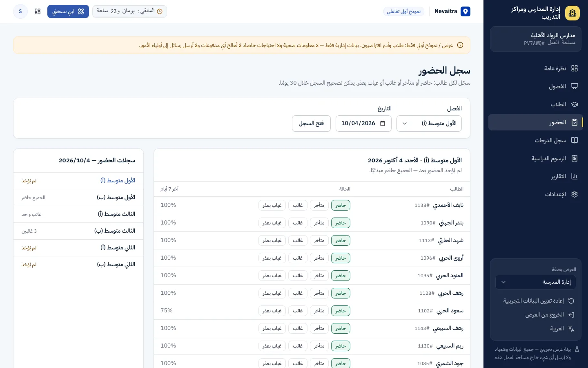Screen dimensions: 588x368
Task: Open التقارير reports page
Action: pyautogui.click(x=535, y=176)
